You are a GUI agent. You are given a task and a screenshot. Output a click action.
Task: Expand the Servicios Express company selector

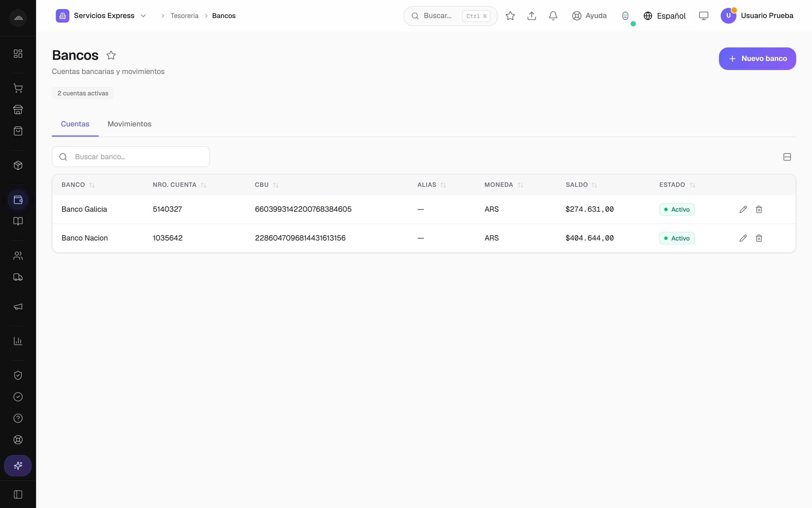point(101,16)
